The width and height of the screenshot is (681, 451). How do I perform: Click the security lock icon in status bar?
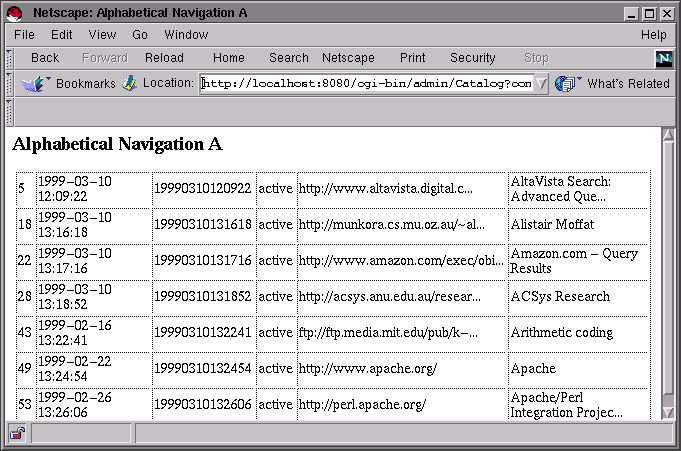click(17, 434)
